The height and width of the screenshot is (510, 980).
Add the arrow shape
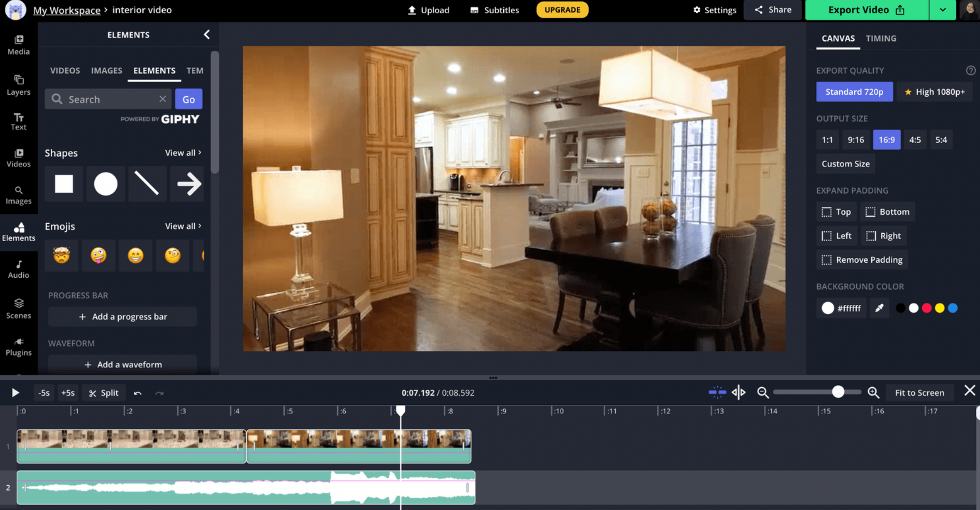tap(188, 184)
